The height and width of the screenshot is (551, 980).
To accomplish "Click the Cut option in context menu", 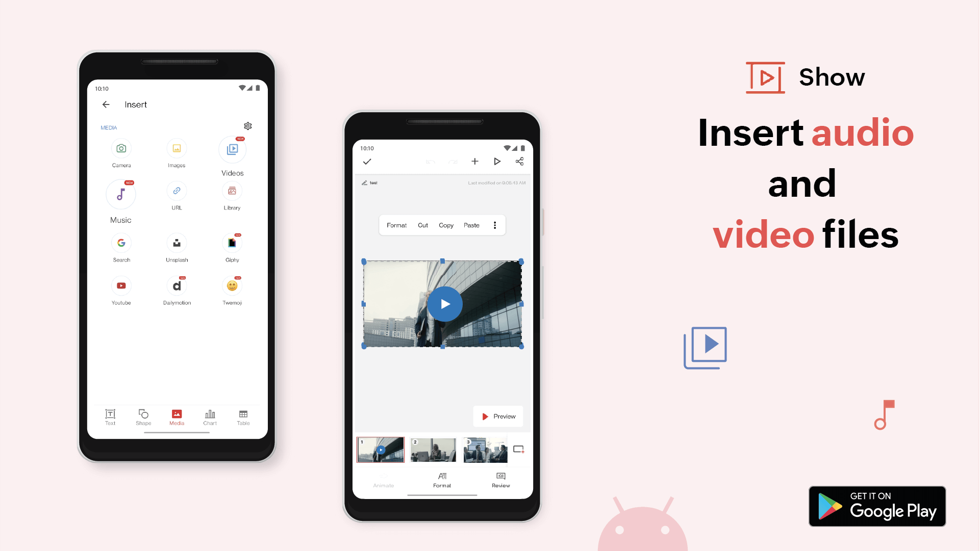I will (x=423, y=225).
